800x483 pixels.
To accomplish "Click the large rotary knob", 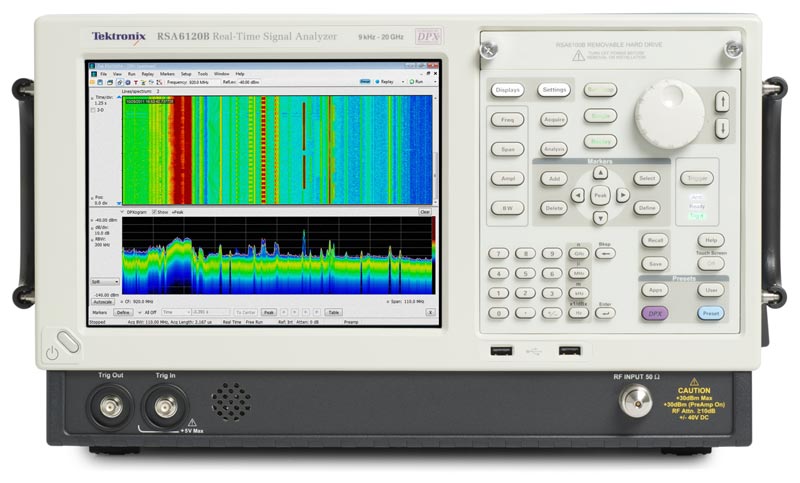I will click(x=669, y=114).
